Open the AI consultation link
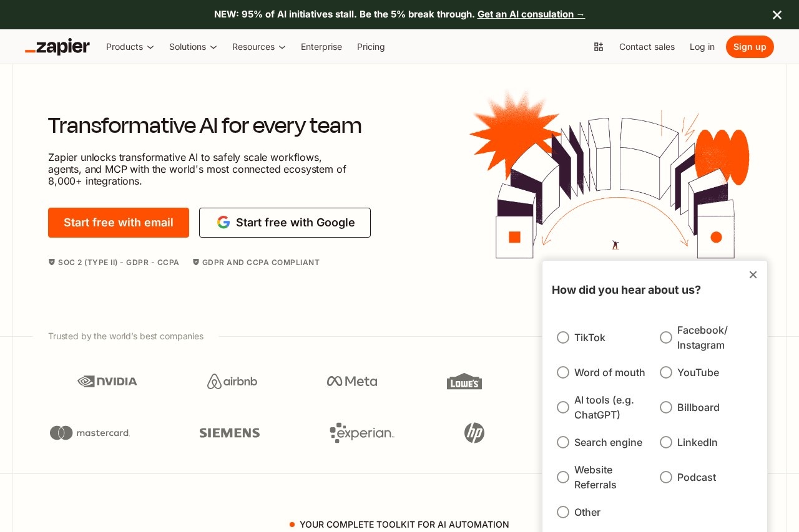 (531, 14)
